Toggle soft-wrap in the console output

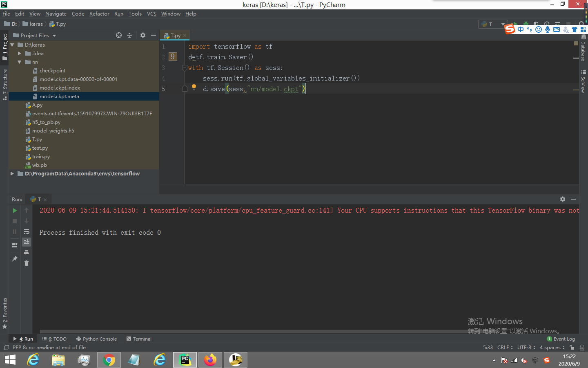coord(27,231)
